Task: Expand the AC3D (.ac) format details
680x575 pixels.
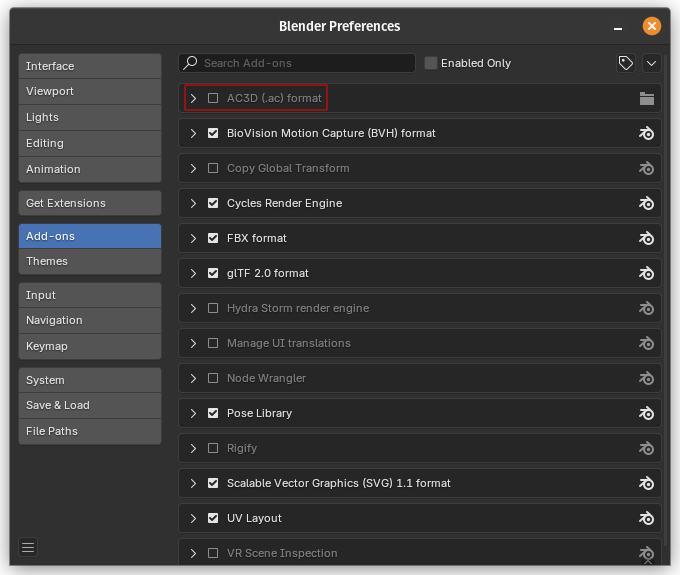Action: 193,98
